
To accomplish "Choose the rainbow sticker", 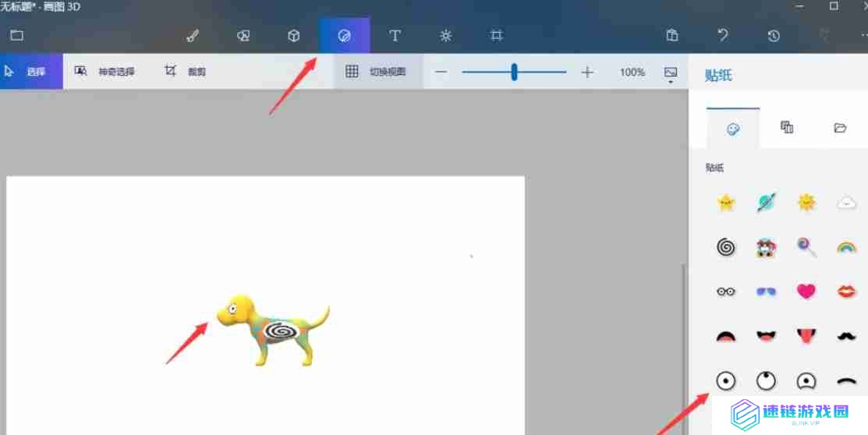I will coord(846,247).
